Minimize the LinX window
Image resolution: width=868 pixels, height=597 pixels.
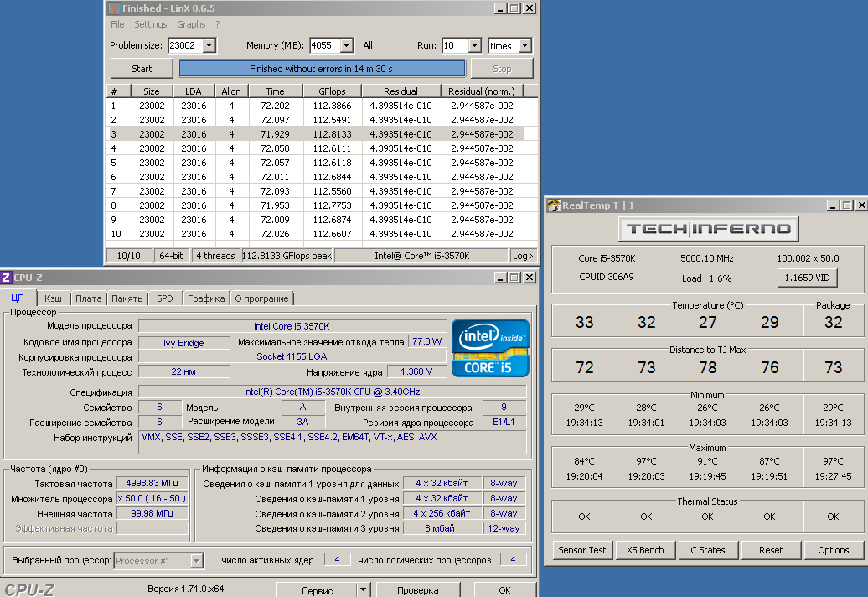click(499, 8)
